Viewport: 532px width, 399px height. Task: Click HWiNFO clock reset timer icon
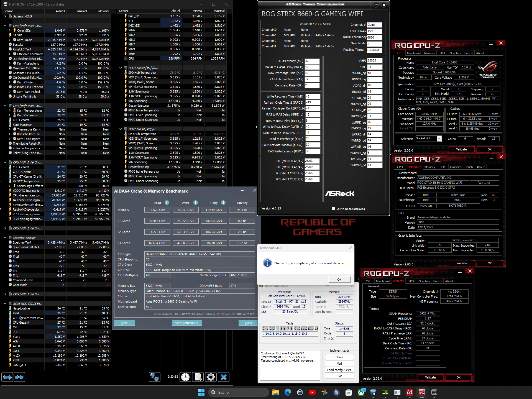point(185,377)
